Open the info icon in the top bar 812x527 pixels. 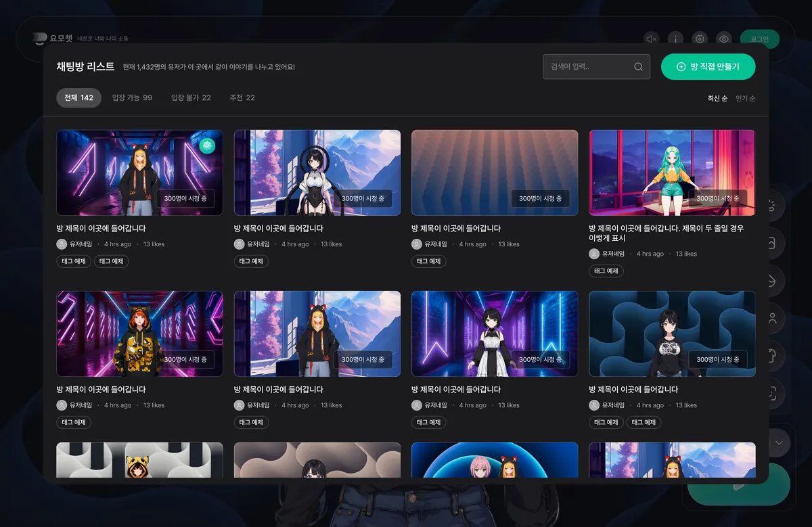[x=675, y=39]
